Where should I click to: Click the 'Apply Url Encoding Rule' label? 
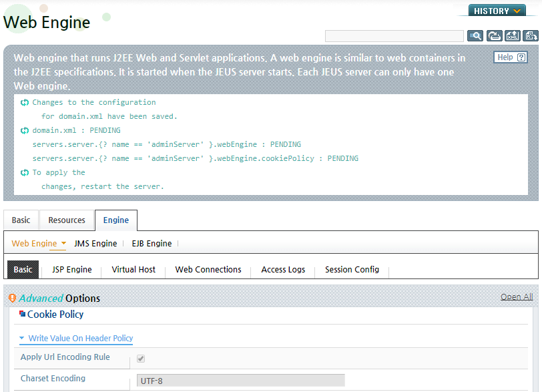[65, 357]
